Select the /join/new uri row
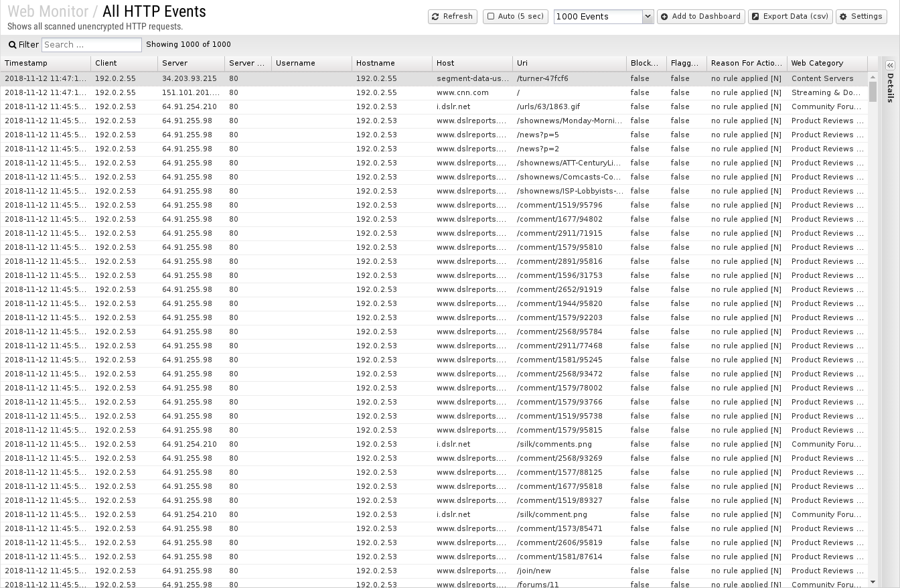The height and width of the screenshot is (588, 900). coord(434,571)
